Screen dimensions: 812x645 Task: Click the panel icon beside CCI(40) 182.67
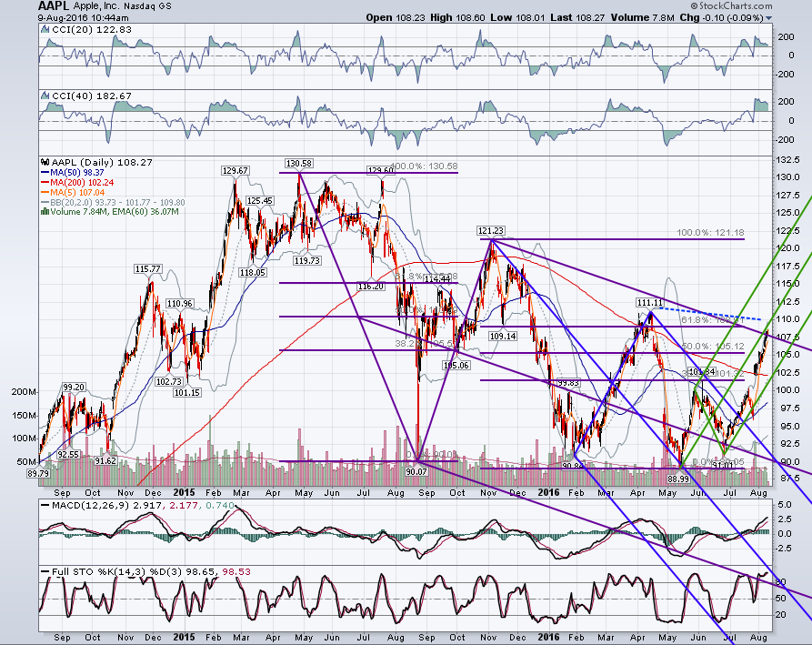pyautogui.click(x=45, y=96)
